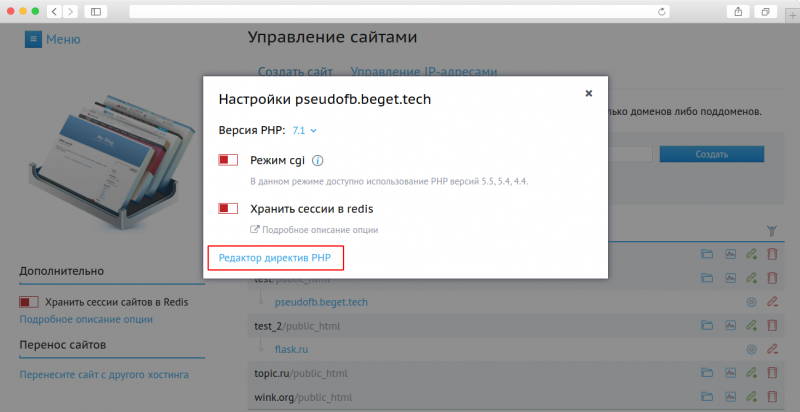Open file manager folder icon for wink.org/public_html
Image resolution: width=800 pixels, height=412 pixels.
[x=707, y=396]
